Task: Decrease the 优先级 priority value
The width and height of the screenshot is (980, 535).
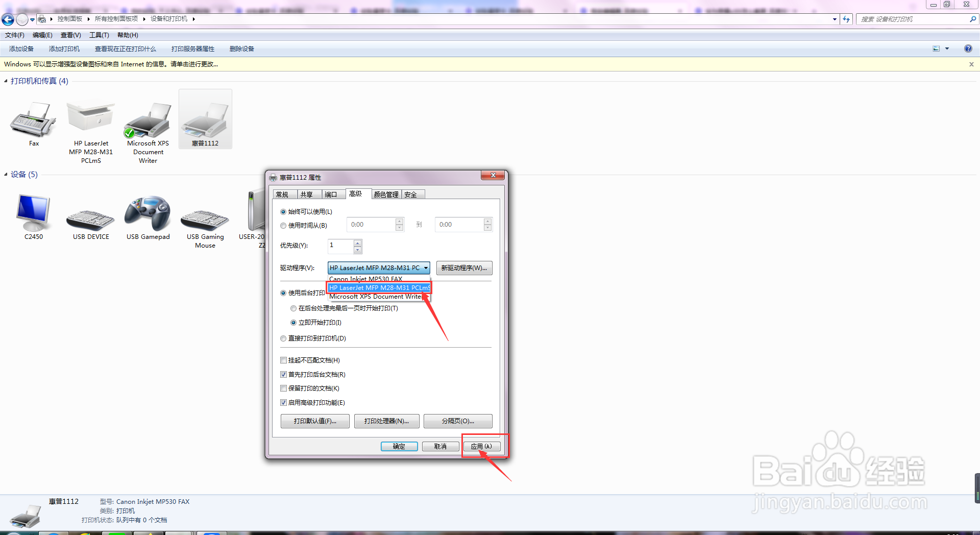Action: click(358, 250)
